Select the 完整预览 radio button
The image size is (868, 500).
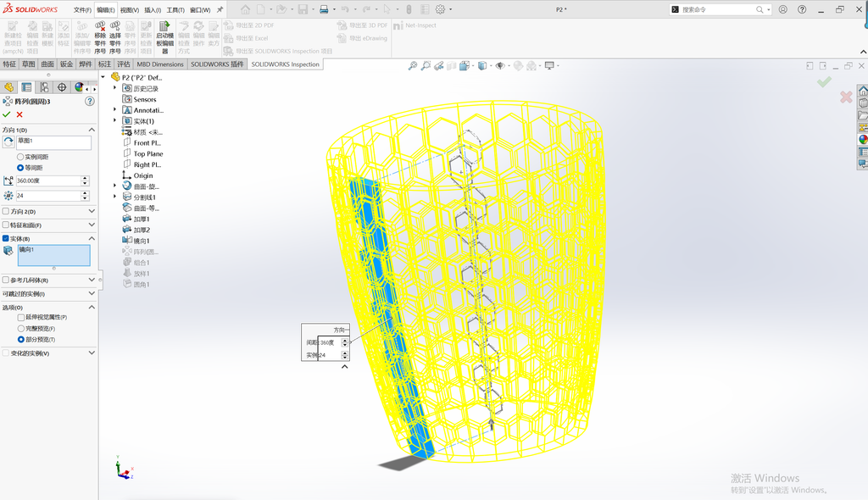click(21, 328)
